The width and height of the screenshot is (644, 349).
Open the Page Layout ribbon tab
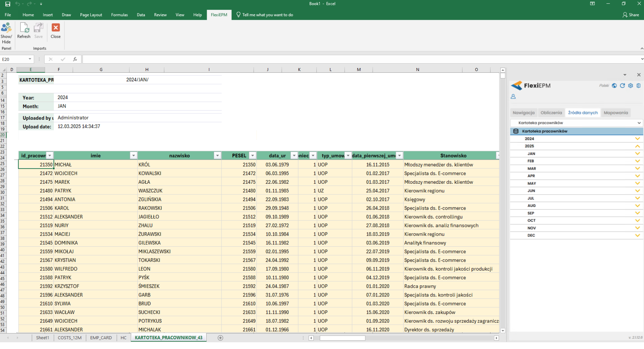(x=91, y=15)
